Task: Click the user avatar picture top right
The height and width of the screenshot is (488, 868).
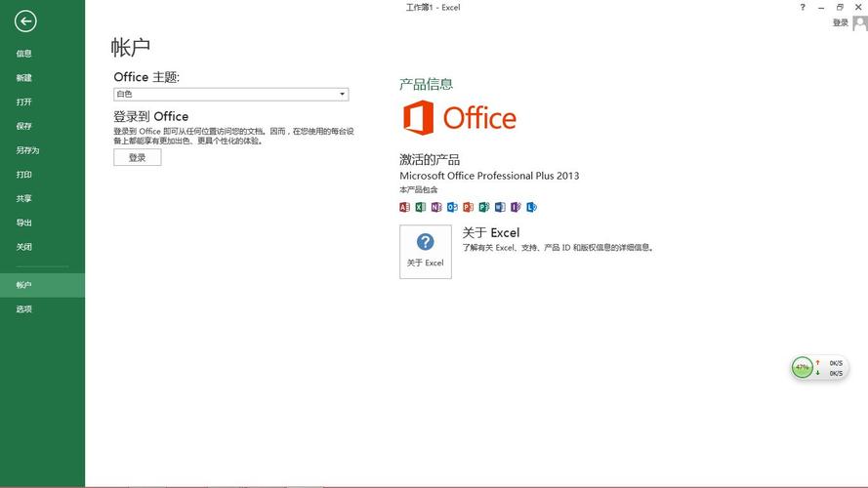Action: (x=859, y=23)
